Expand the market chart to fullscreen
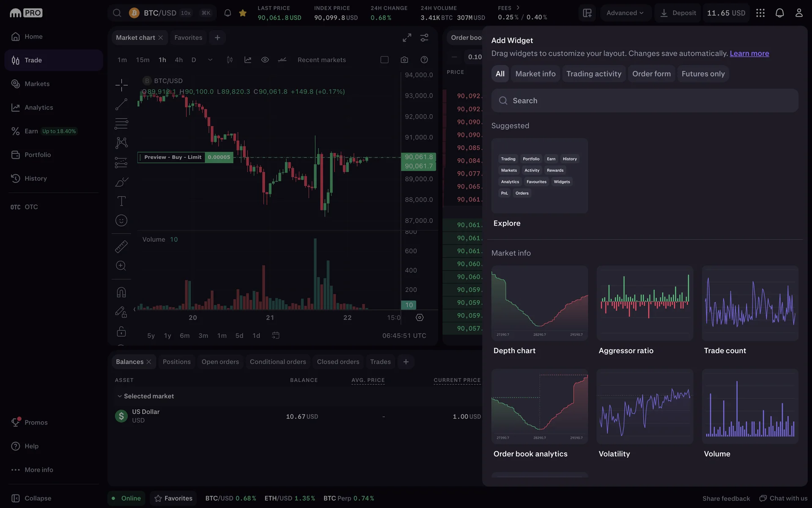 [x=407, y=38]
